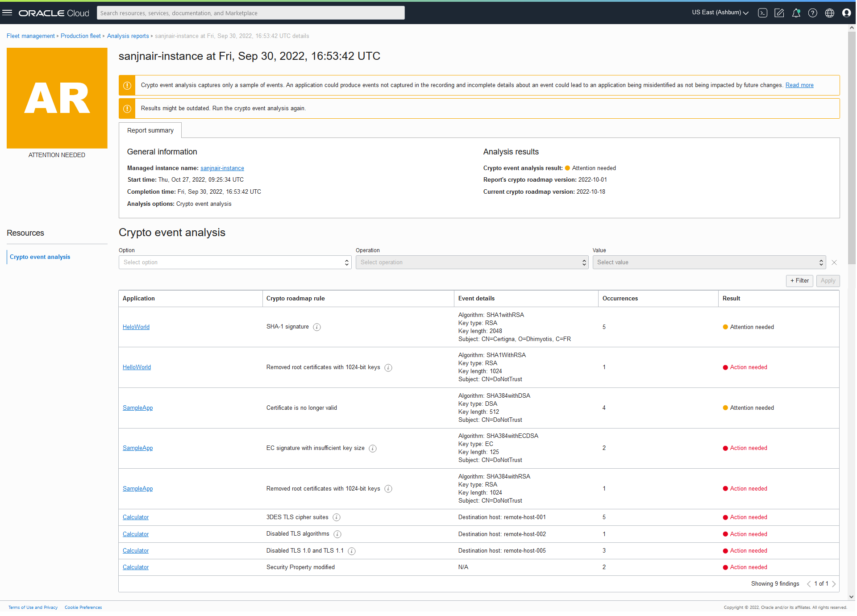This screenshot has width=857, height=616.
Task: Open the Select operation dropdown
Action: tap(472, 262)
